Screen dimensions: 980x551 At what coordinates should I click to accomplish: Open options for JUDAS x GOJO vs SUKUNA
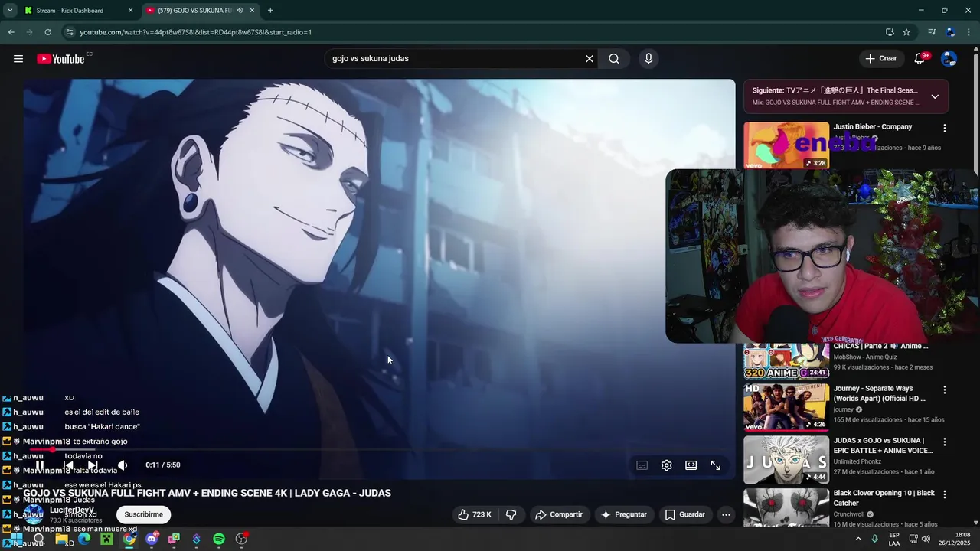(x=944, y=442)
